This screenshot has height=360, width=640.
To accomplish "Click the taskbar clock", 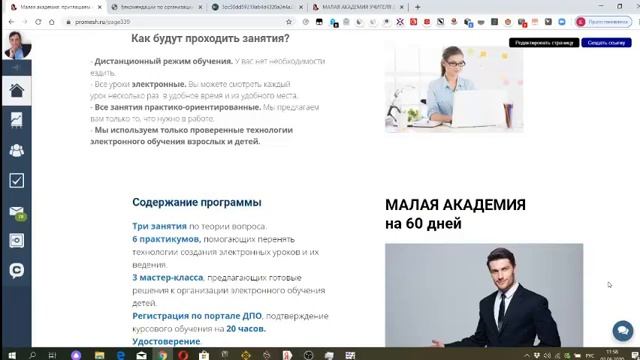I will point(611,355).
